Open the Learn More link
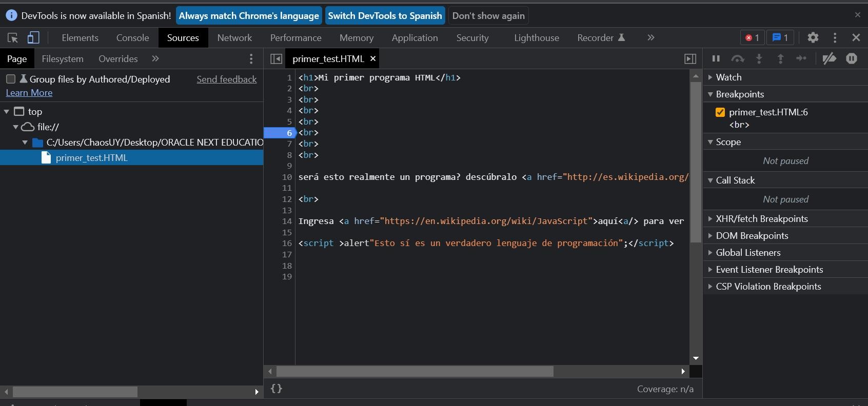Screen dimensions: 868x406 click(29, 93)
